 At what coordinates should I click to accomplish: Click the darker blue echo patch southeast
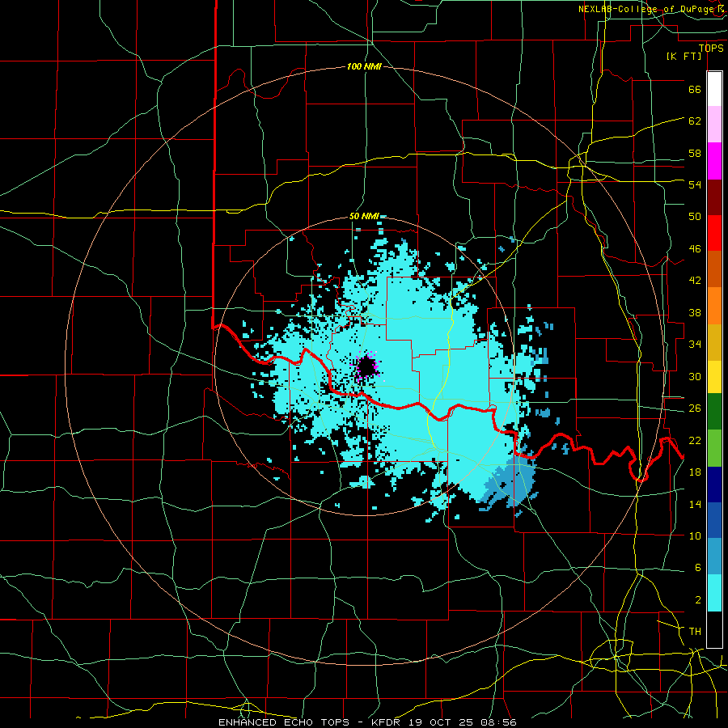pyautogui.click(x=509, y=483)
